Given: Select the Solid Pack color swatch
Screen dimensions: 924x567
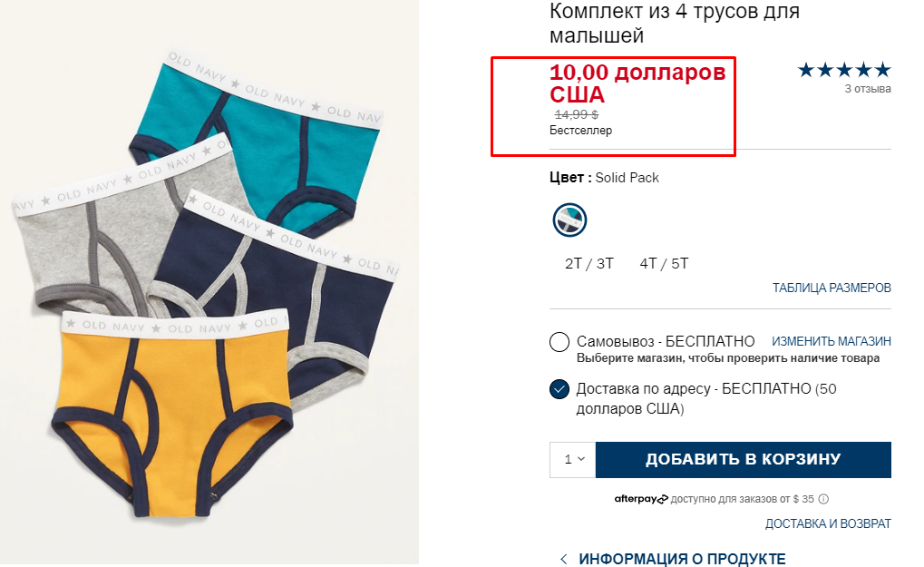Looking at the screenshot, I should click(x=569, y=220).
